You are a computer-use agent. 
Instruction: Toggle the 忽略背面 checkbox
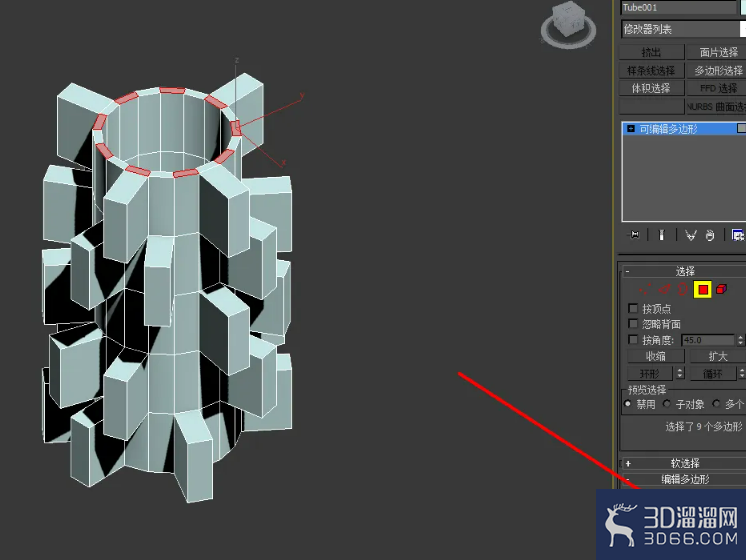click(633, 324)
